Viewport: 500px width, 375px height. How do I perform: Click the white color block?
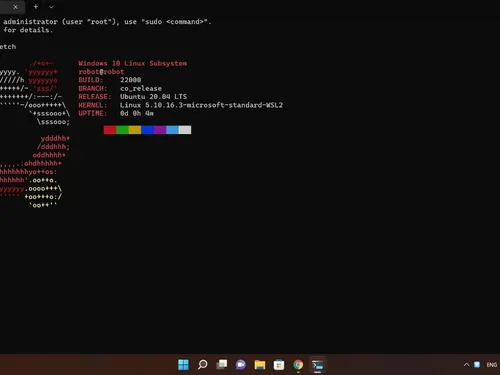(x=185, y=130)
